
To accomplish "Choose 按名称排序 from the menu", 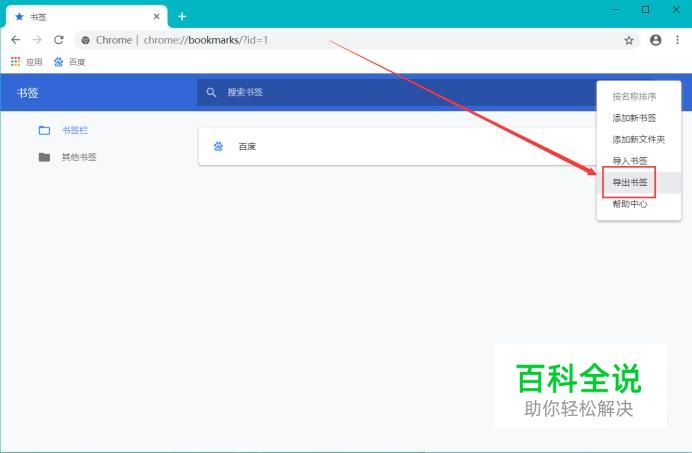I will coord(639,97).
